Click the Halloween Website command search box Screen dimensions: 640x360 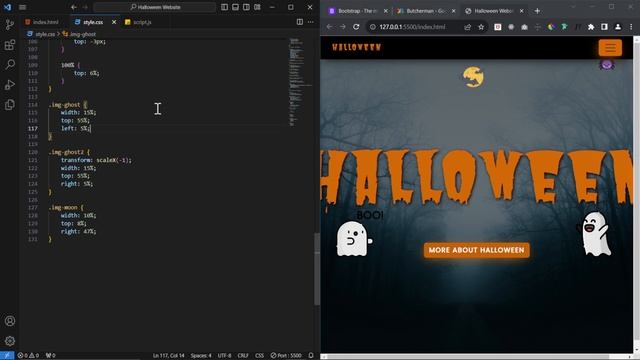tap(155, 7)
